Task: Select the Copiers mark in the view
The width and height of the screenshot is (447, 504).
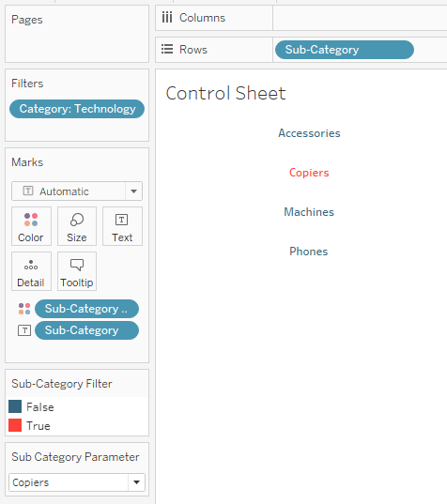Action: pyautogui.click(x=309, y=173)
